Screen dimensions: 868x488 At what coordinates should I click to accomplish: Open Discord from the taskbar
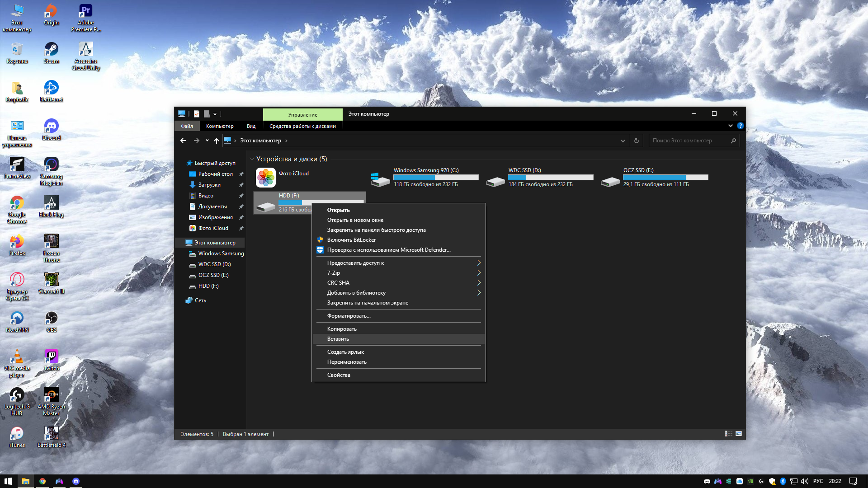tap(76, 481)
